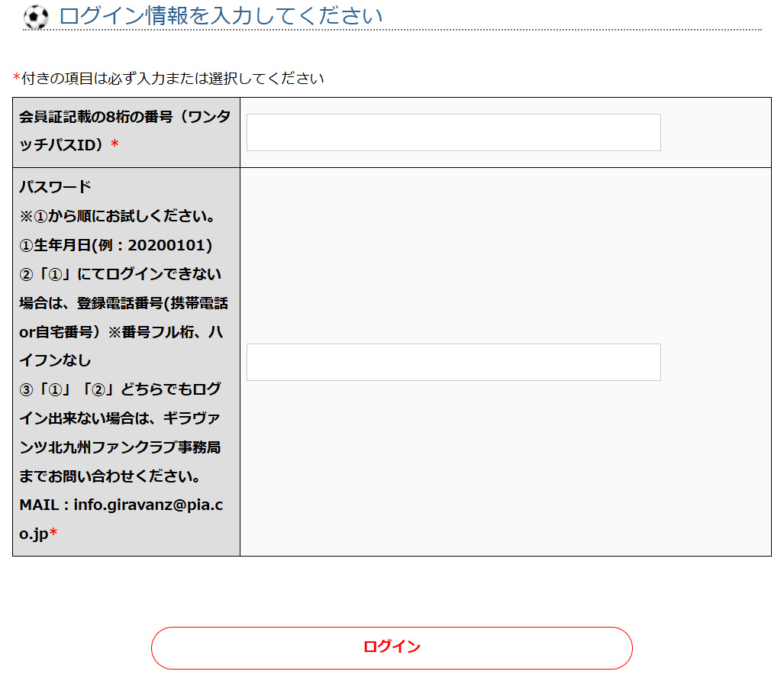Viewport: 784px width, 681px height.
Task: Click the ③ どちらでもログイン instruction line
Action: 120,389
